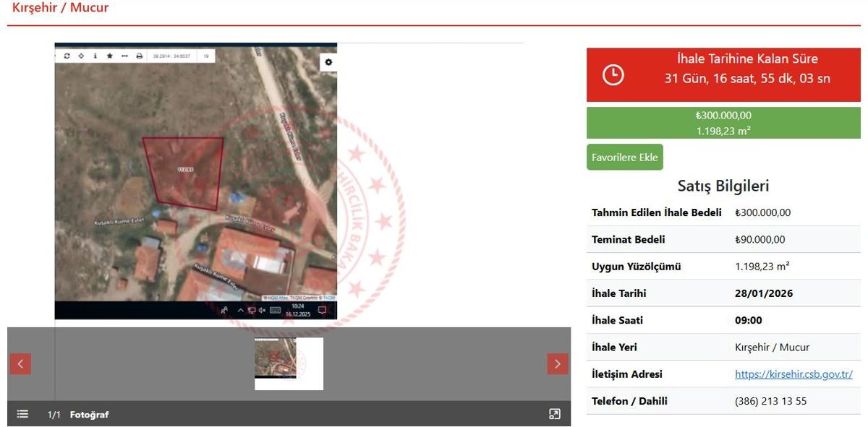Click the map coordinates display box
Screen dimensions: 868x427
point(171,56)
